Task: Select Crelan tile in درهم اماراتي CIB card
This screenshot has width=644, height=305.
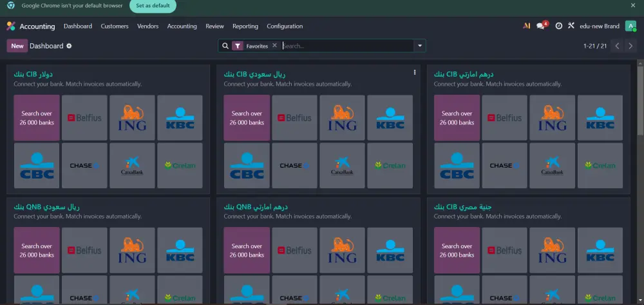Action: tap(600, 166)
